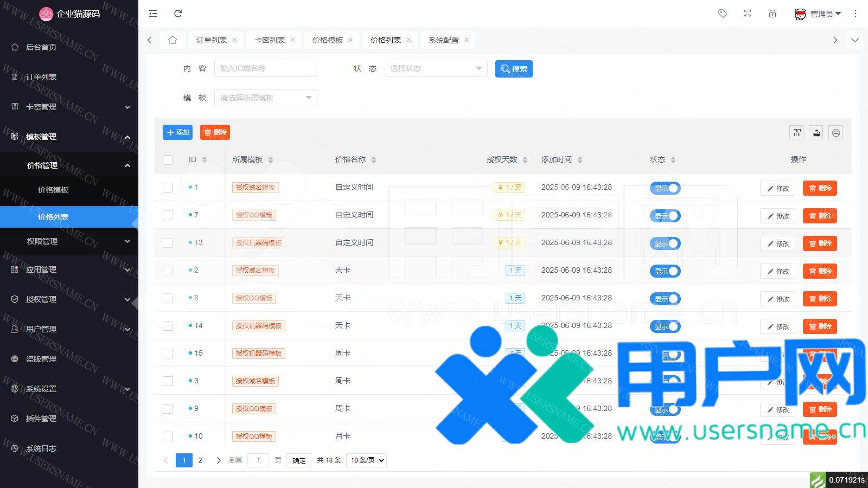This screenshot has height=488, width=868.
Task: Open 价格模板 in the sidebar
Action: pyautogui.click(x=53, y=190)
